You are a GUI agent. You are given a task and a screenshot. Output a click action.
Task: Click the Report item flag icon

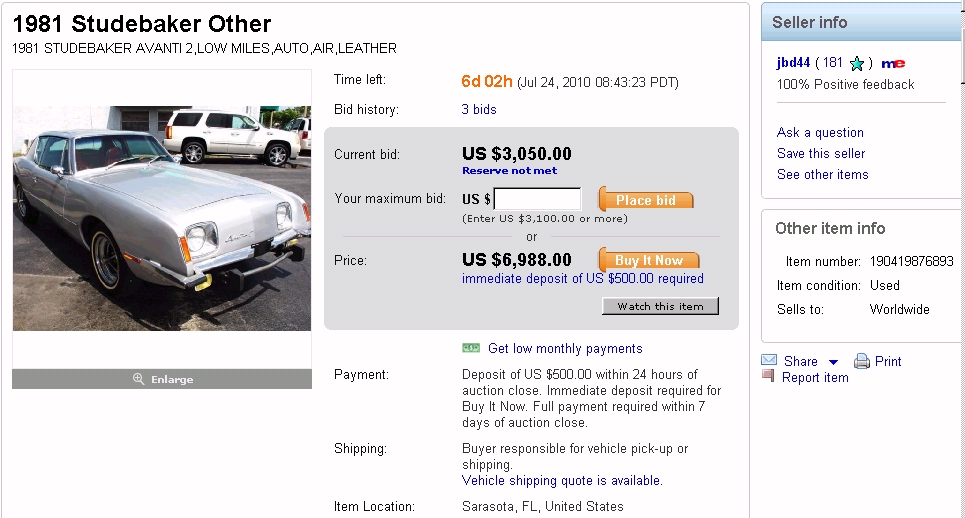768,377
